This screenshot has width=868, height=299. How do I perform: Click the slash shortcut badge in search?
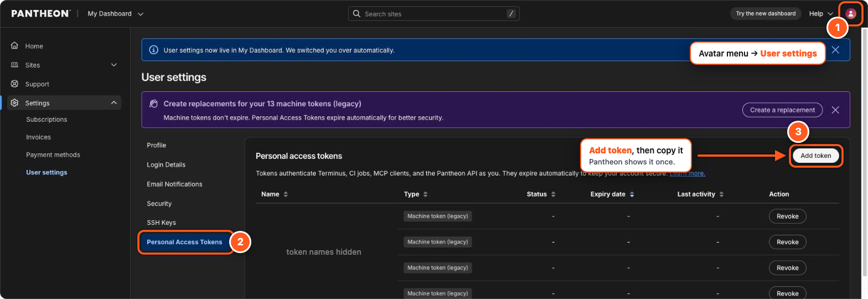[x=511, y=14]
